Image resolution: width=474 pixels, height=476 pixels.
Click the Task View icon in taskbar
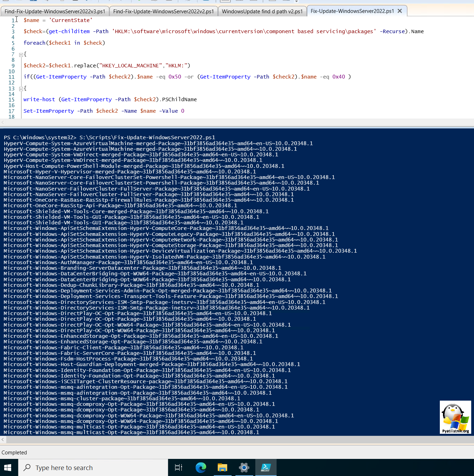tap(179, 468)
